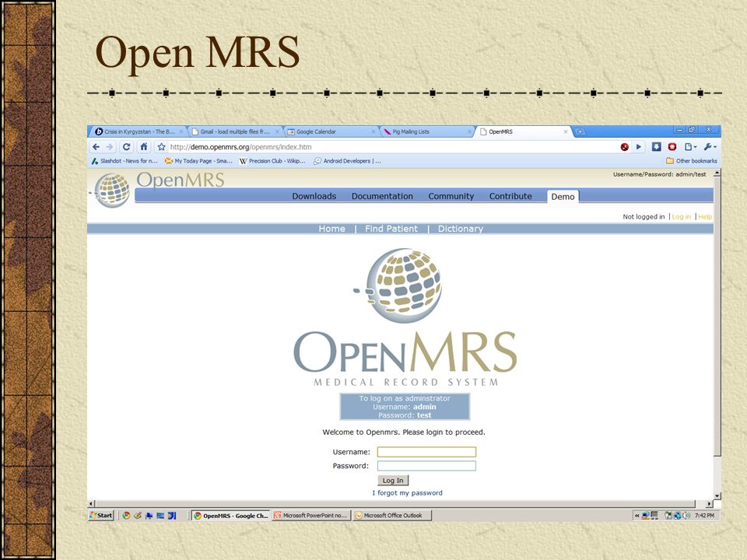Open the Android Developers bookmark
The height and width of the screenshot is (560, 747).
347,161
